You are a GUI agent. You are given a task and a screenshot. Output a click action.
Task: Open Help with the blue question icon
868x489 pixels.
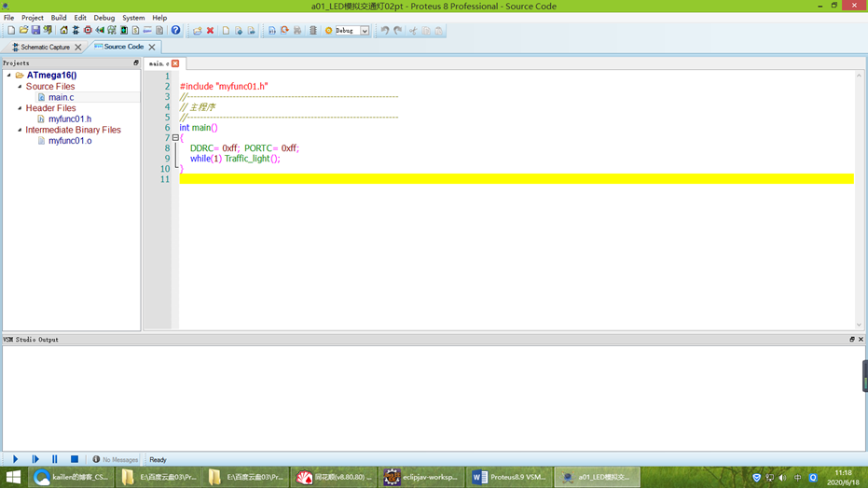[x=175, y=31]
